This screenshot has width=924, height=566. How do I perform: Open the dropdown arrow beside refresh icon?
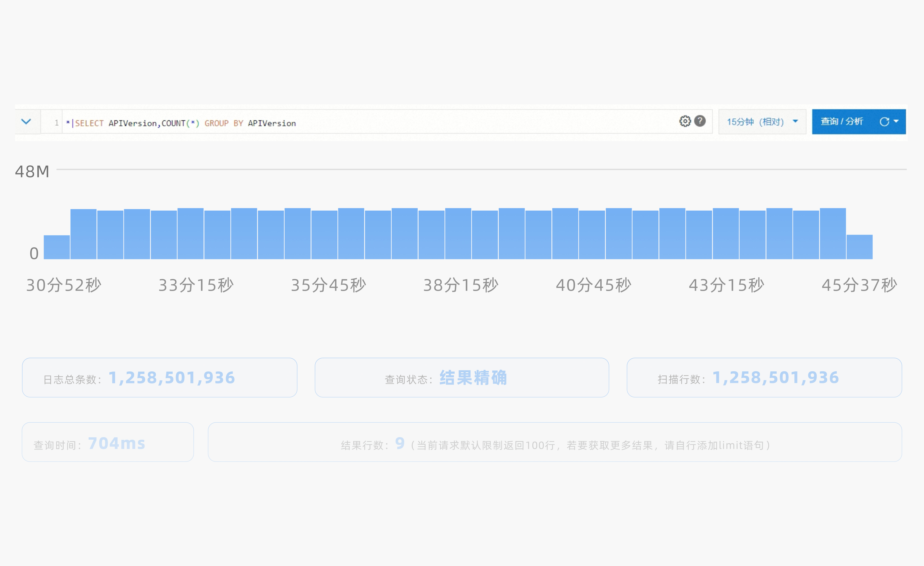[896, 121]
